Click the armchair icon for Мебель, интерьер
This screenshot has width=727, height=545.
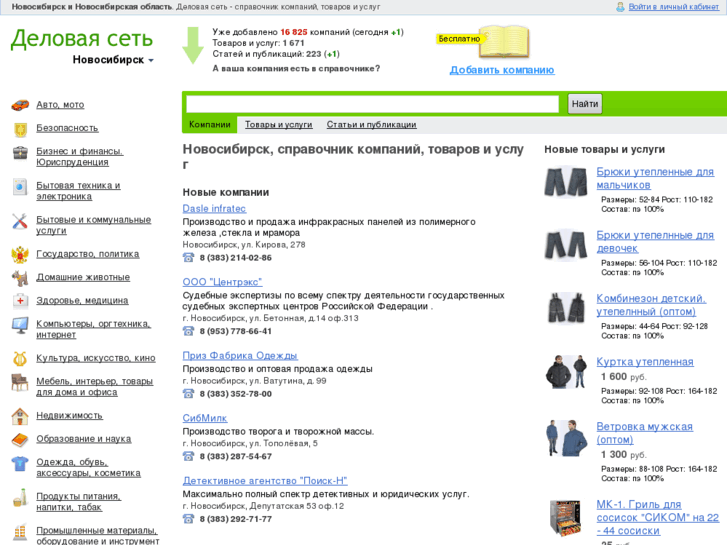[x=20, y=383]
